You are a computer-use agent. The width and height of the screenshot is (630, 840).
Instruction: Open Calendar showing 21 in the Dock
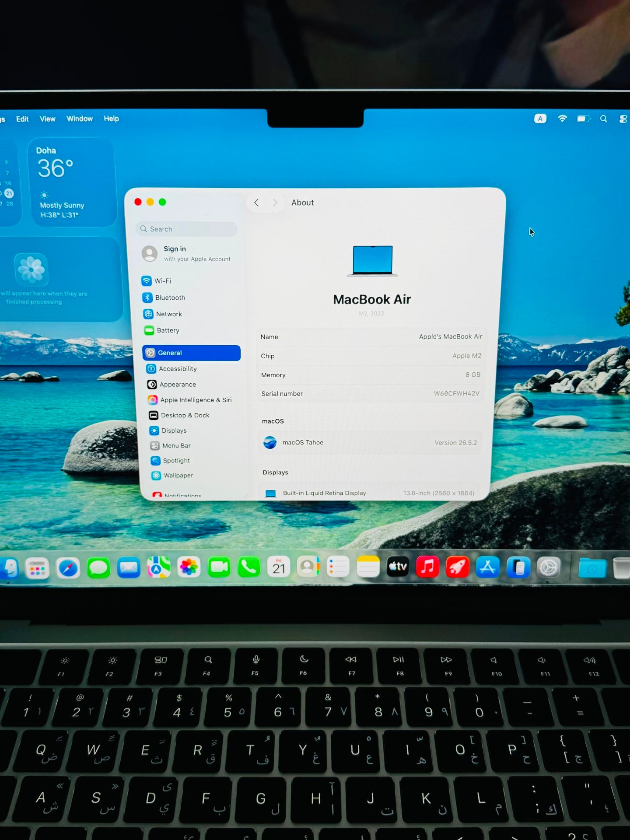click(279, 567)
